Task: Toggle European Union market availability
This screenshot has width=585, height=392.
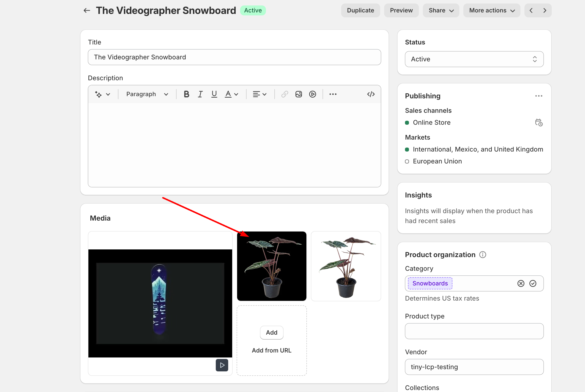Action: click(x=407, y=161)
